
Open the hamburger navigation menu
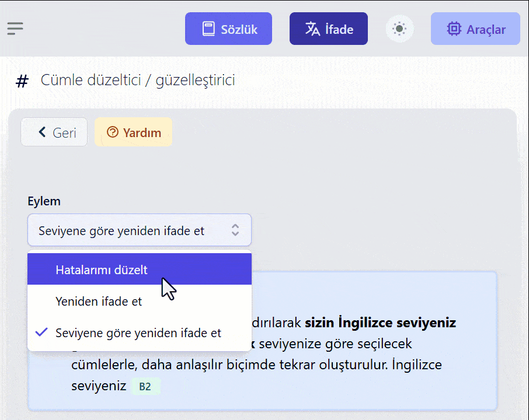click(16, 28)
